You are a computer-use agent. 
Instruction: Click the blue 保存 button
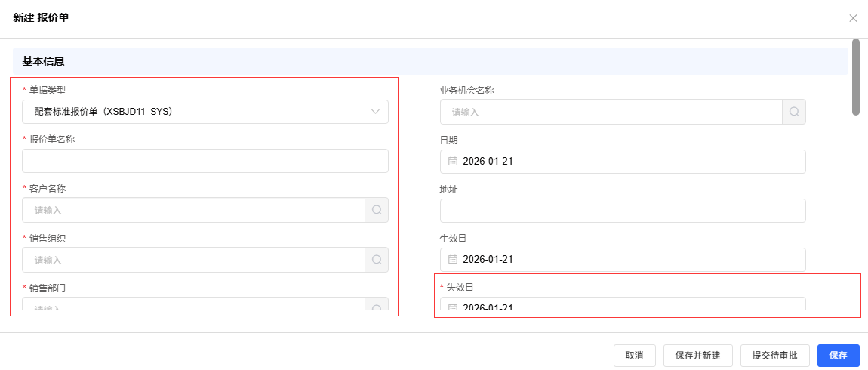pyautogui.click(x=838, y=356)
